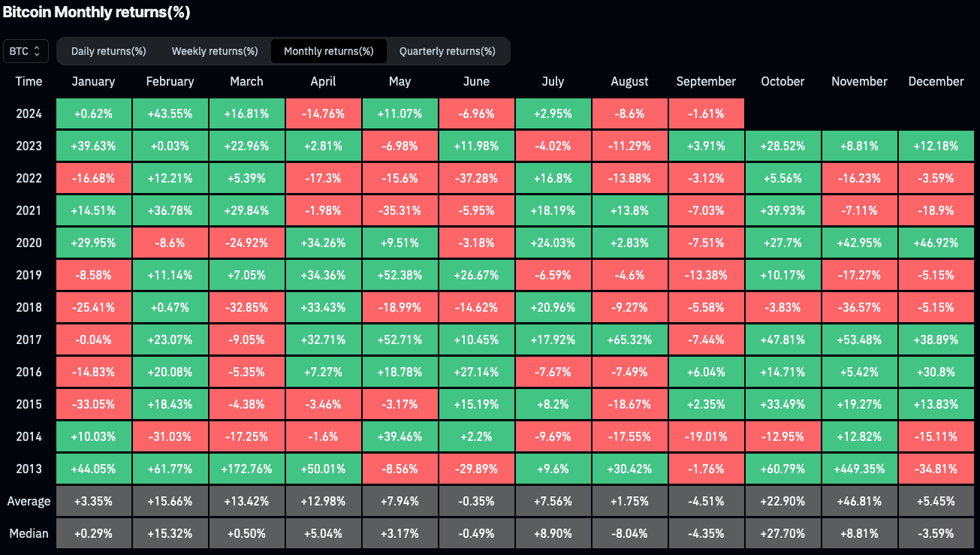Click the June column header

(x=477, y=81)
